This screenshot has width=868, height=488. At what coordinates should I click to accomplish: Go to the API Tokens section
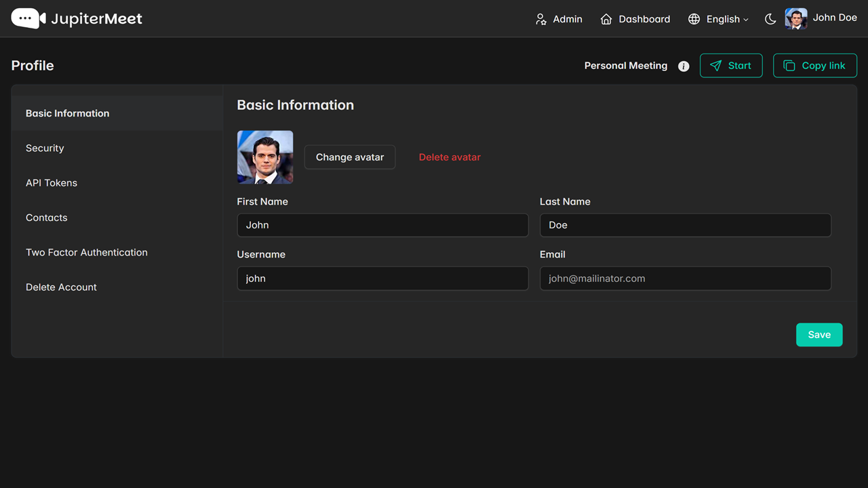pos(52,183)
